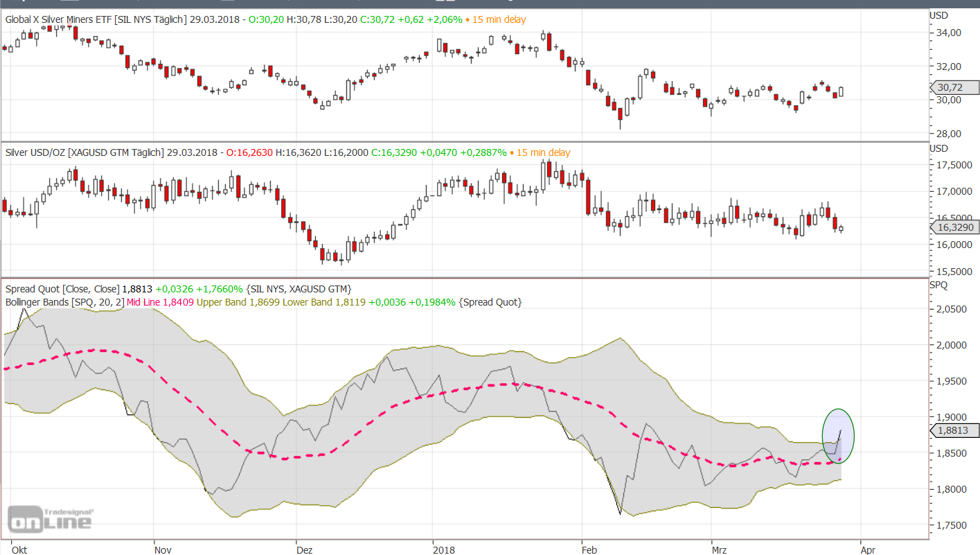
Task: Click the divider between ETF and Silver panes
Action: click(x=464, y=142)
